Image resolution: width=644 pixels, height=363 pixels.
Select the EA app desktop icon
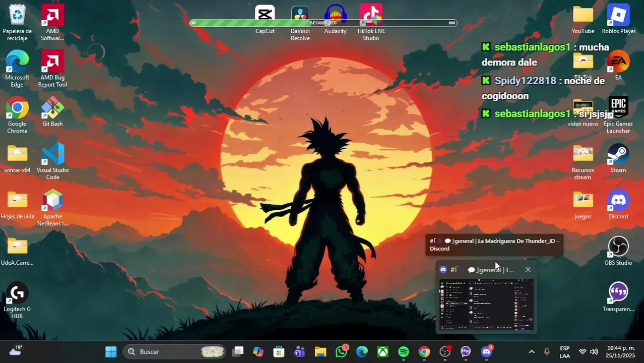[x=618, y=66]
